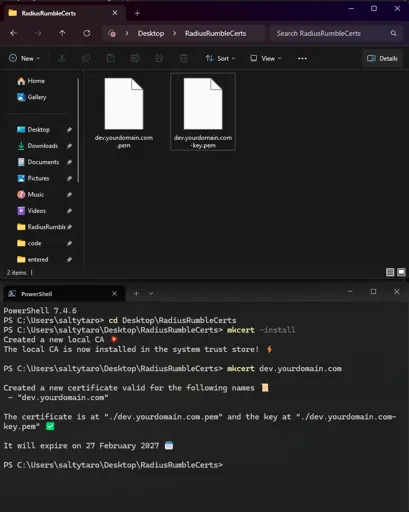Image resolution: width=409 pixels, height=512 pixels.
Task: Click the pin icon beside Music
Action: point(69,195)
